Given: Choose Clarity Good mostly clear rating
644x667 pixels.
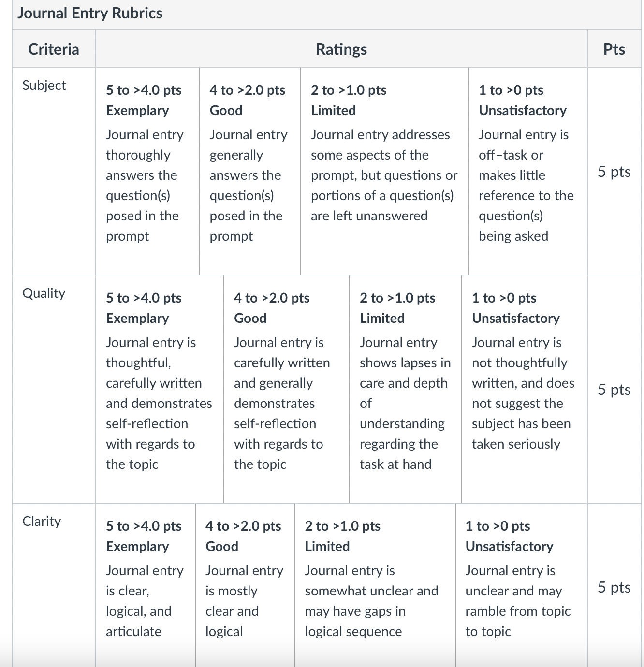Looking at the screenshot, I should click(x=245, y=585).
